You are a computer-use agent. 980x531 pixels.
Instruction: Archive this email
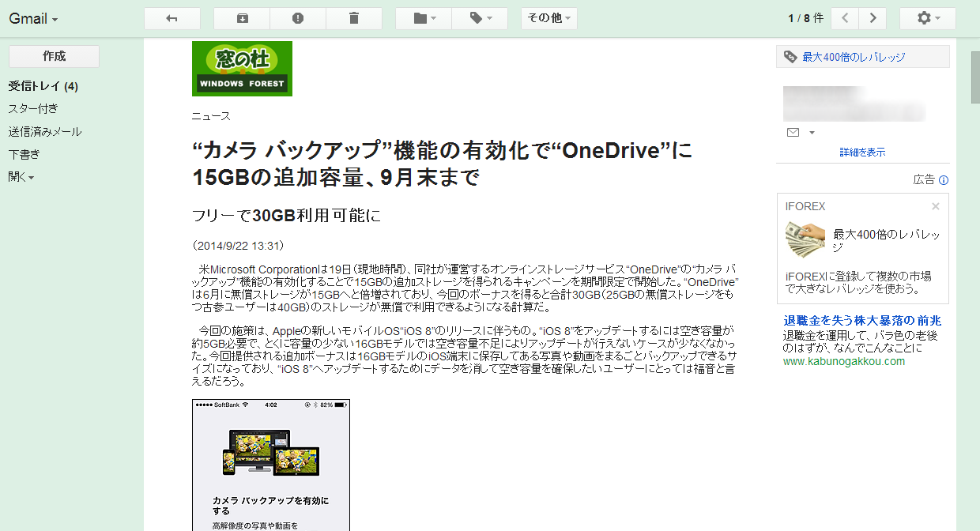(x=242, y=18)
